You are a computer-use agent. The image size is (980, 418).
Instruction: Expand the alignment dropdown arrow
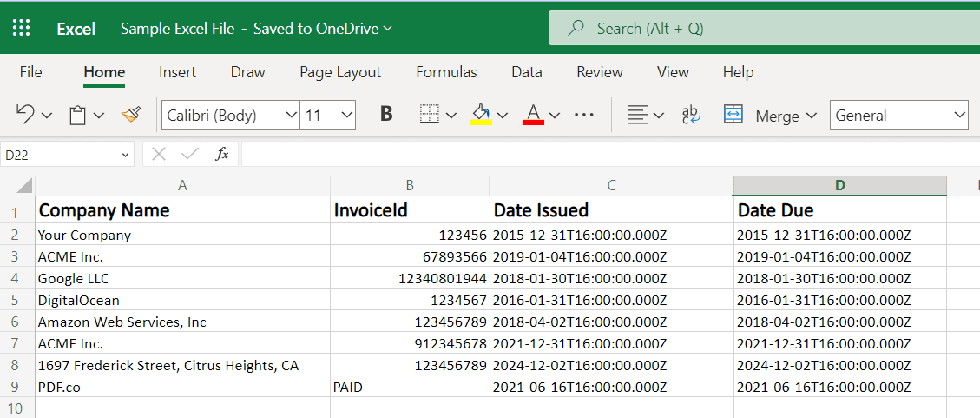pos(658,116)
